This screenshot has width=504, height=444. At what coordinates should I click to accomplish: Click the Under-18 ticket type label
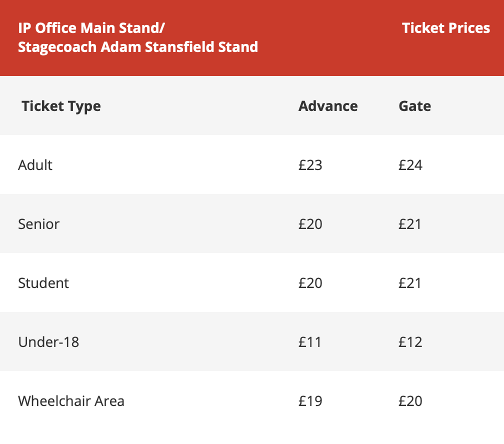pos(48,342)
